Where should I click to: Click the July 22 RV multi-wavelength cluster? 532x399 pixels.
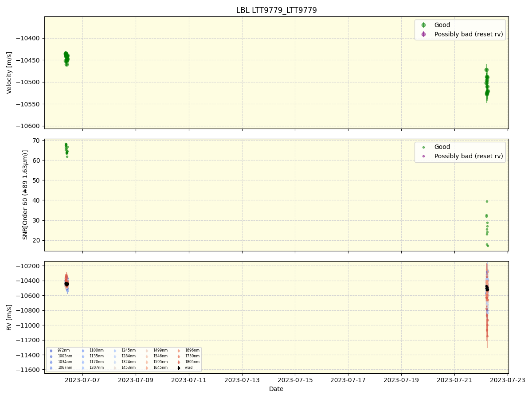pyautogui.click(x=487, y=305)
